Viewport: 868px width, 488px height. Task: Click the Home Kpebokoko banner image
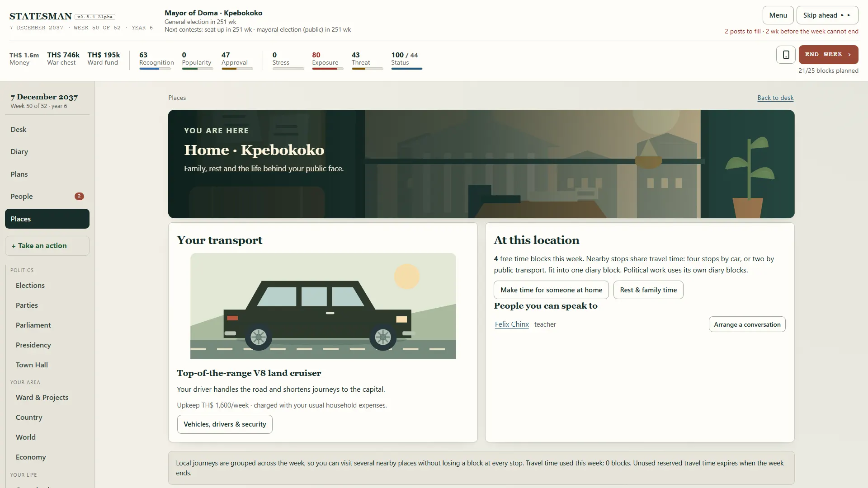(x=481, y=164)
